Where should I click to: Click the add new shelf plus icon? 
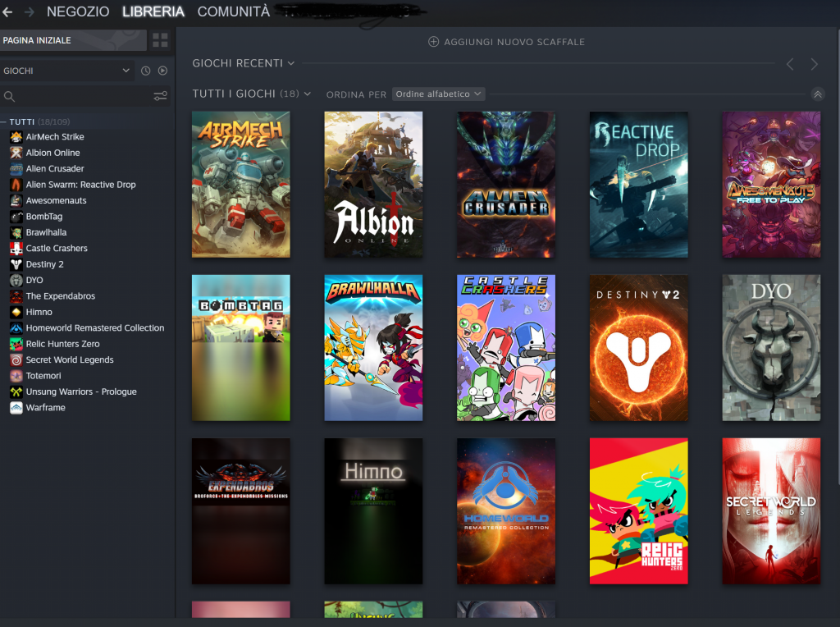coord(434,42)
